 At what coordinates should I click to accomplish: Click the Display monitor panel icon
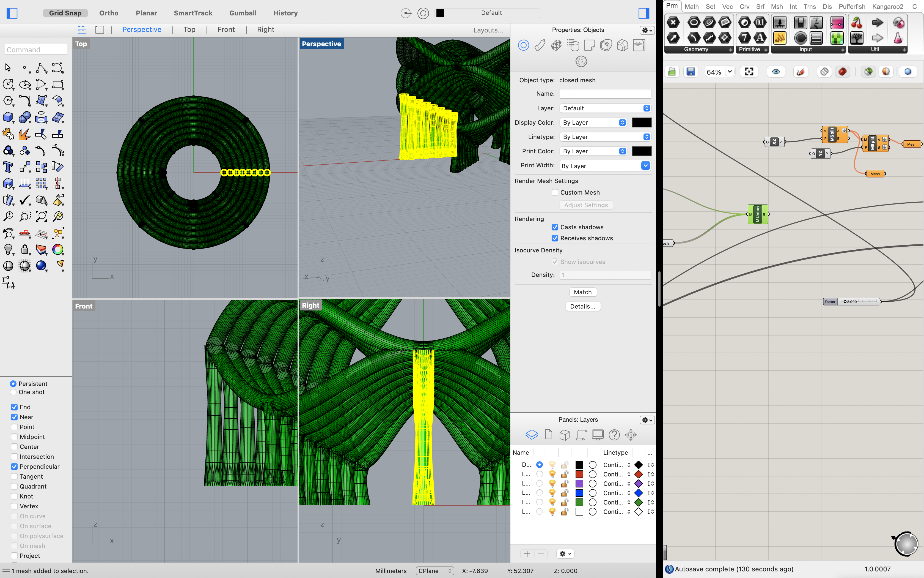click(x=598, y=435)
